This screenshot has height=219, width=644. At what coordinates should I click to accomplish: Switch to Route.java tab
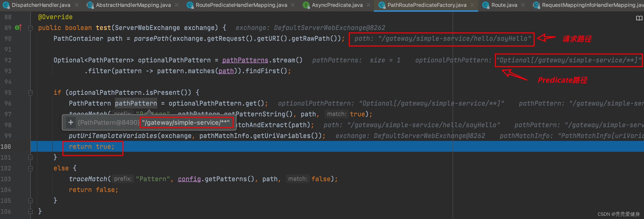click(x=504, y=5)
